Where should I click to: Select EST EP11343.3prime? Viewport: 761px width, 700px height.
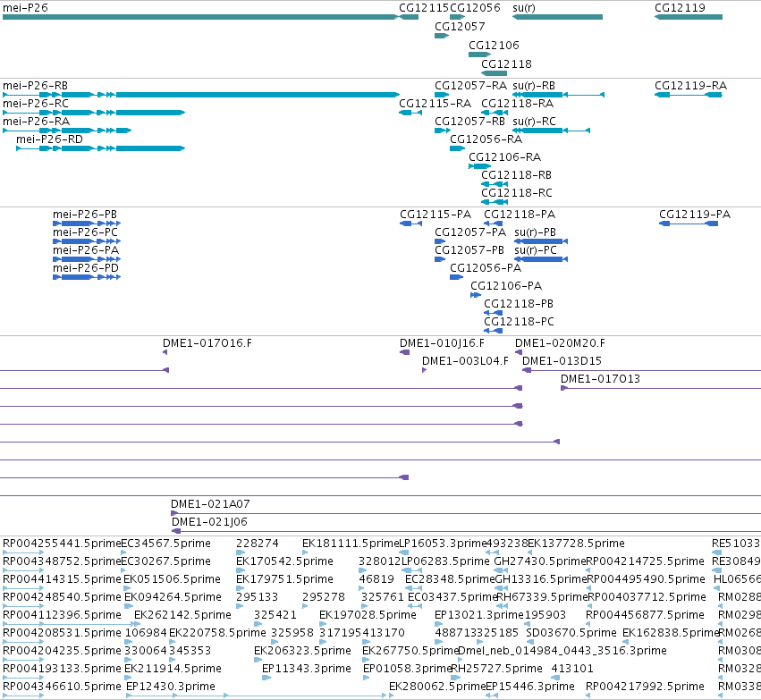(x=307, y=669)
